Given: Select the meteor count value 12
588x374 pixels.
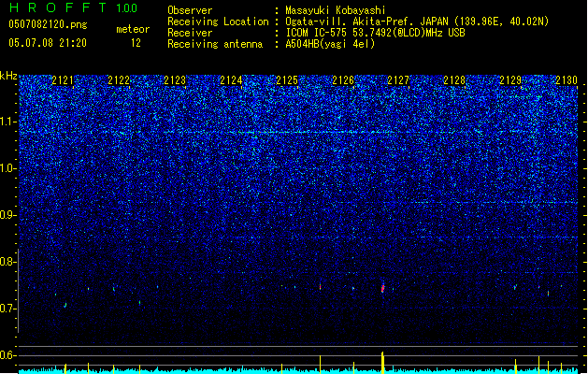Looking at the screenshot, I should [136, 43].
